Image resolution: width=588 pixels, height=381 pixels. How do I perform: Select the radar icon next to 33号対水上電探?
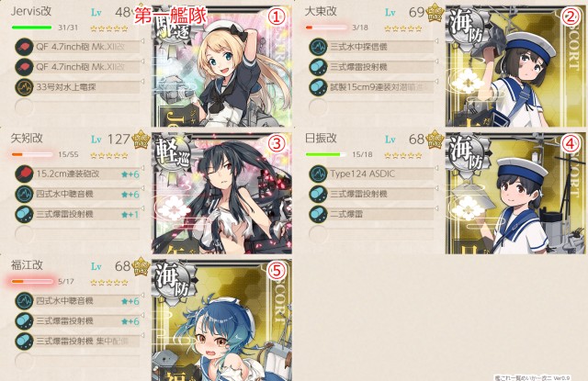[x=25, y=87]
